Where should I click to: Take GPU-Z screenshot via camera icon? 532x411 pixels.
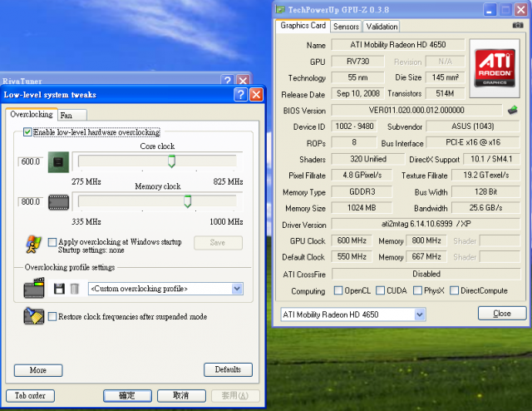(518, 25)
